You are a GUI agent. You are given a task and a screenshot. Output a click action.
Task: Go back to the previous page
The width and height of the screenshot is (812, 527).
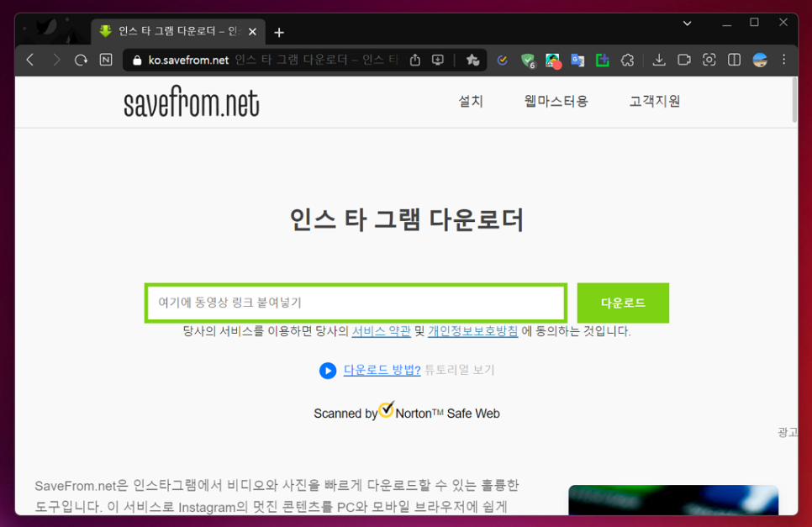click(x=30, y=60)
